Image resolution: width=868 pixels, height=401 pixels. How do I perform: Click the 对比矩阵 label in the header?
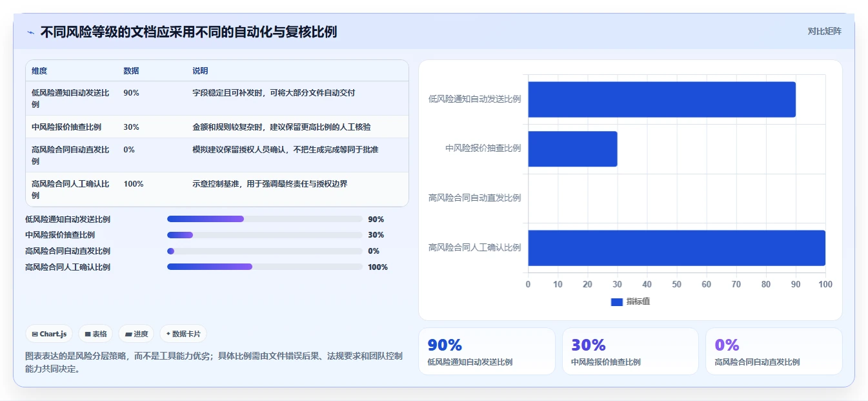point(824,31)
